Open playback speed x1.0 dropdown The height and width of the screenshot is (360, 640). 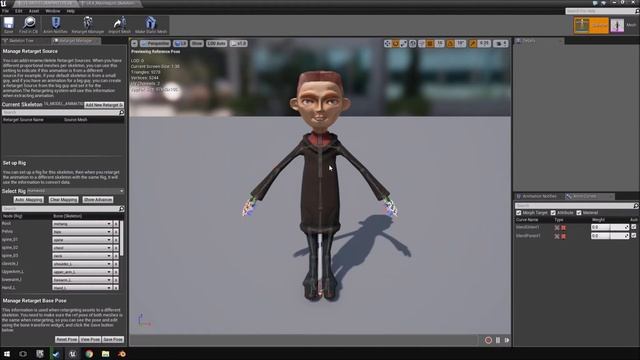(x=238, y=43)
